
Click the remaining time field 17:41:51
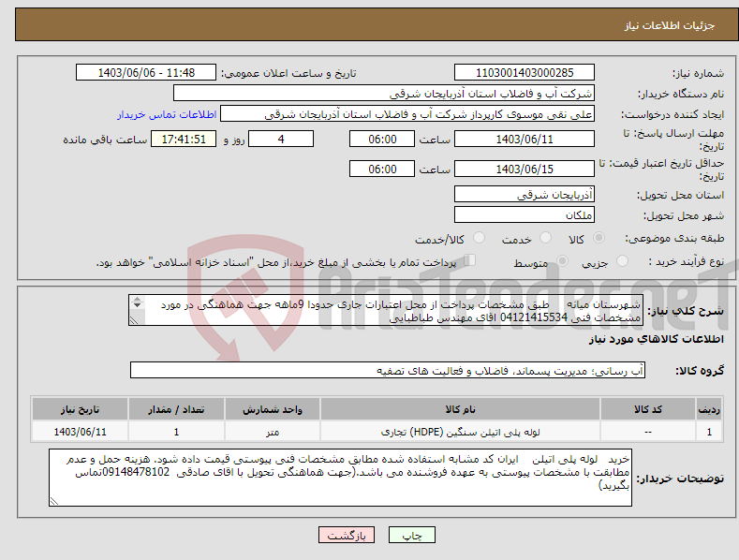184,139
